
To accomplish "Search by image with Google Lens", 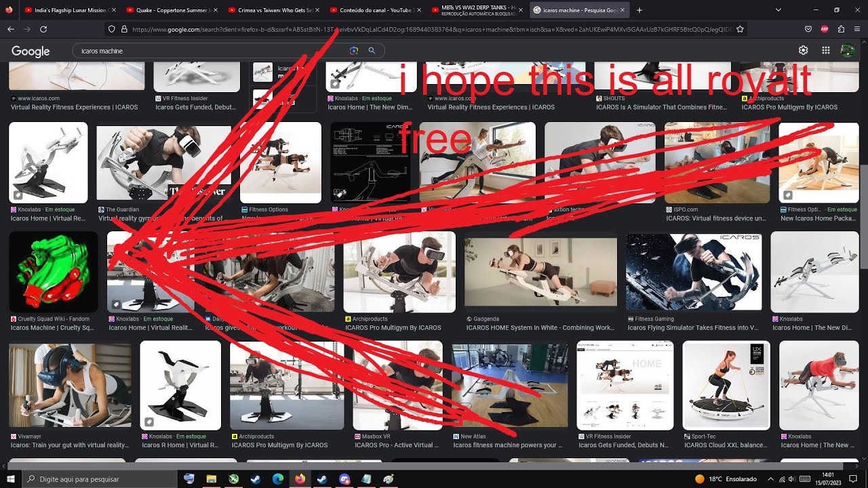I will click(353, 51).
